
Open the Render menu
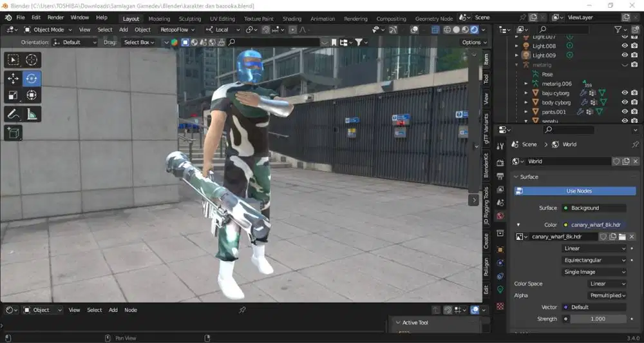[55, 17]
